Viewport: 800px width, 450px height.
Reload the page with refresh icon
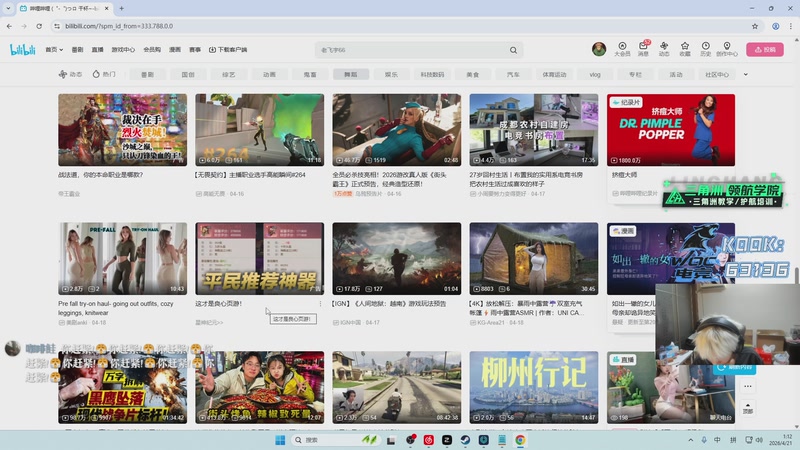(39, 26)
